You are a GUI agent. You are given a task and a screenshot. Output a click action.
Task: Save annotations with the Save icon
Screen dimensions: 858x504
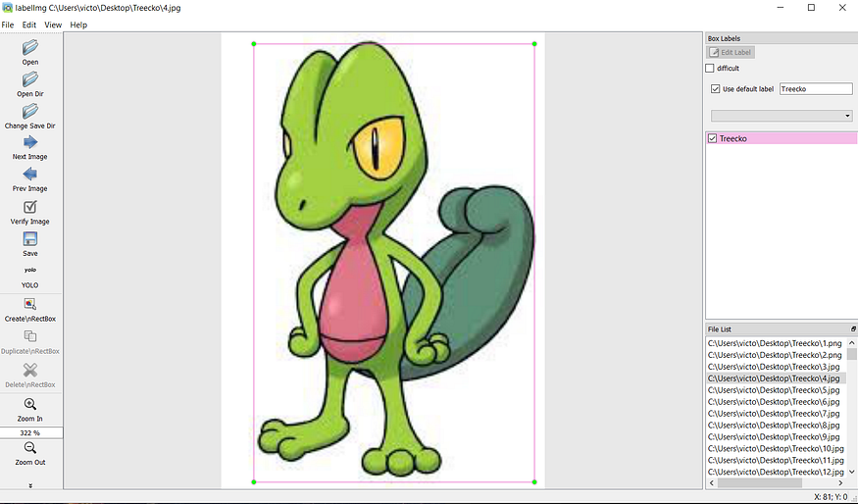[x=30, y=239]
